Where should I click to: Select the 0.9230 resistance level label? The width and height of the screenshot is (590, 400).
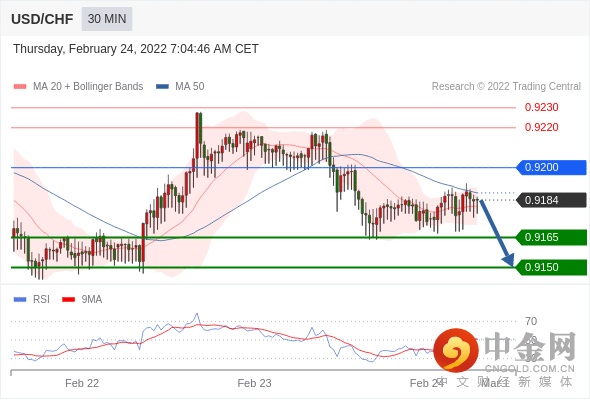tap(541, 107)
